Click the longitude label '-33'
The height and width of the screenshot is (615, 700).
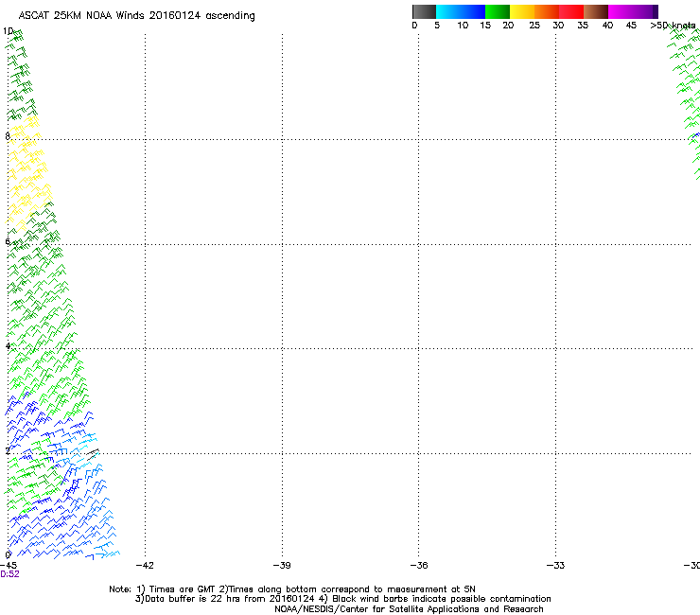point(555,566)
